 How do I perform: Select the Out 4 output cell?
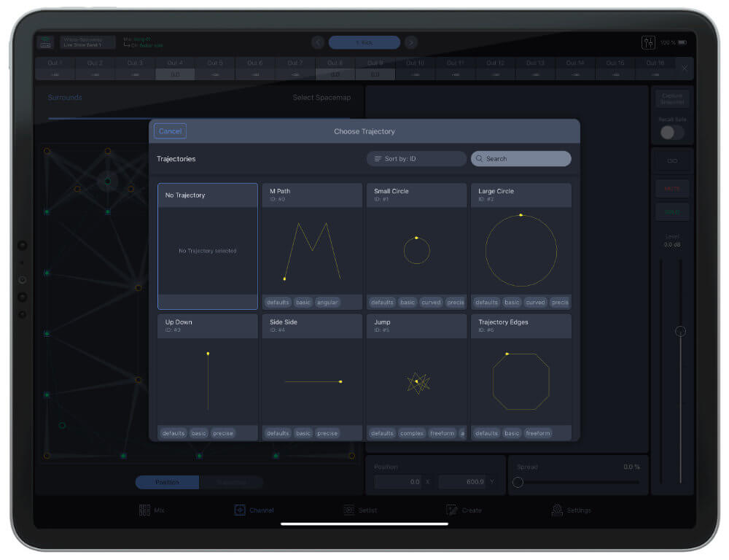click(x=175, y=69)
